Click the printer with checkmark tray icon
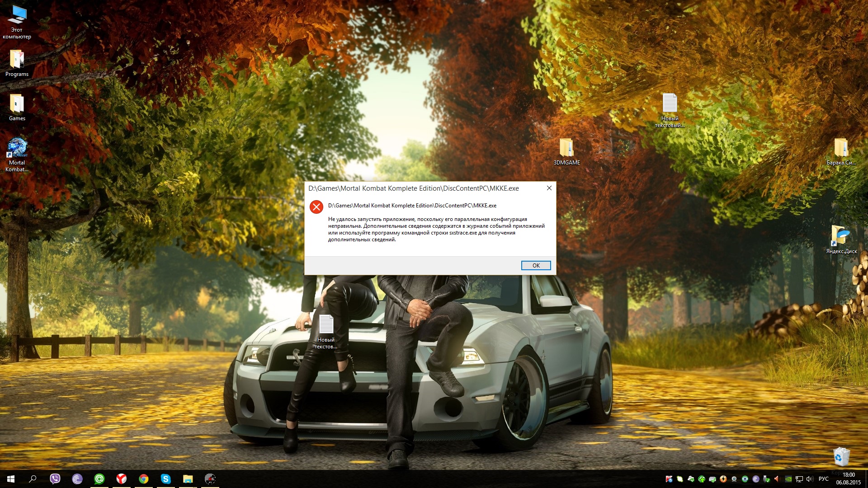The image size is (868, 488). 712,479
